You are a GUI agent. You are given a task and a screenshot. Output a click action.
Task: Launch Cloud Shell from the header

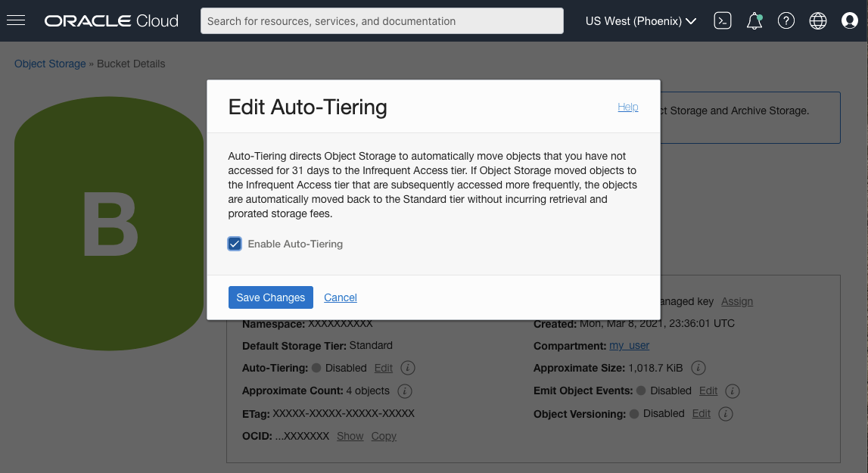tap(723, 21)
